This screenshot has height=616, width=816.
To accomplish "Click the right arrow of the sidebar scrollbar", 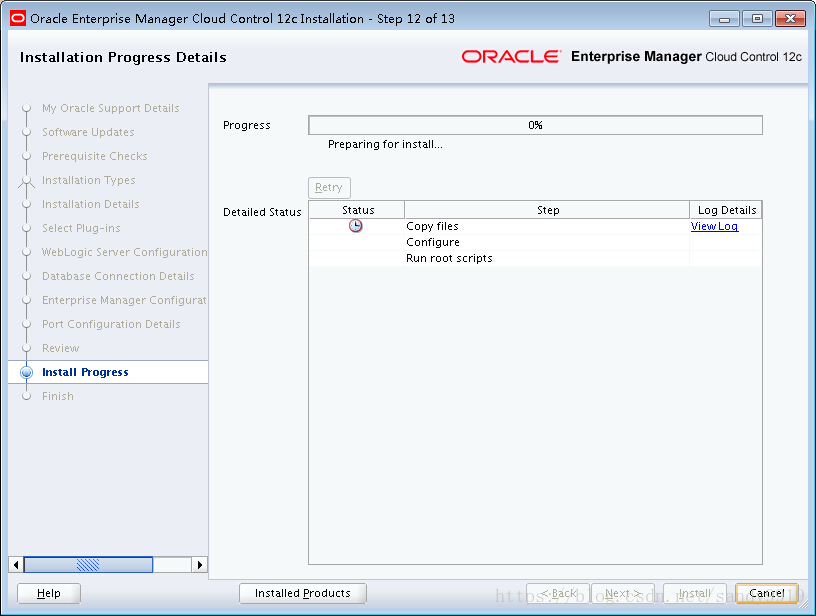I will (200, 564).
